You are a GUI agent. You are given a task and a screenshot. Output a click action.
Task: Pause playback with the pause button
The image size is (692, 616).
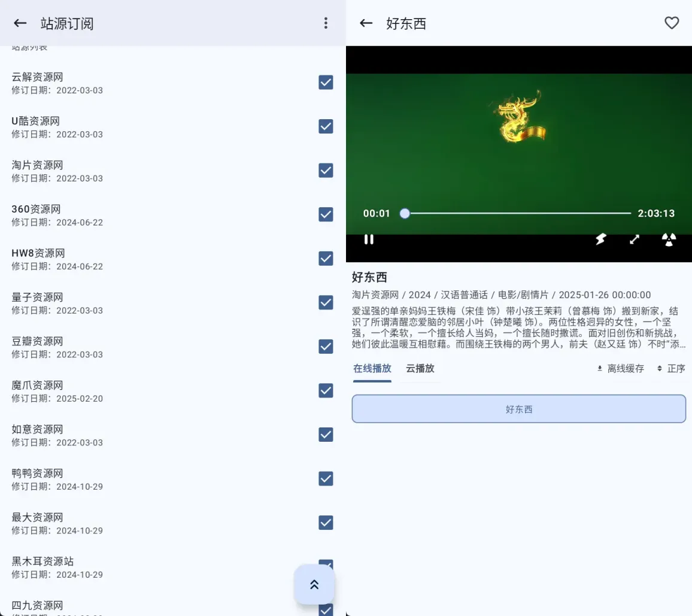coord(368,239)
